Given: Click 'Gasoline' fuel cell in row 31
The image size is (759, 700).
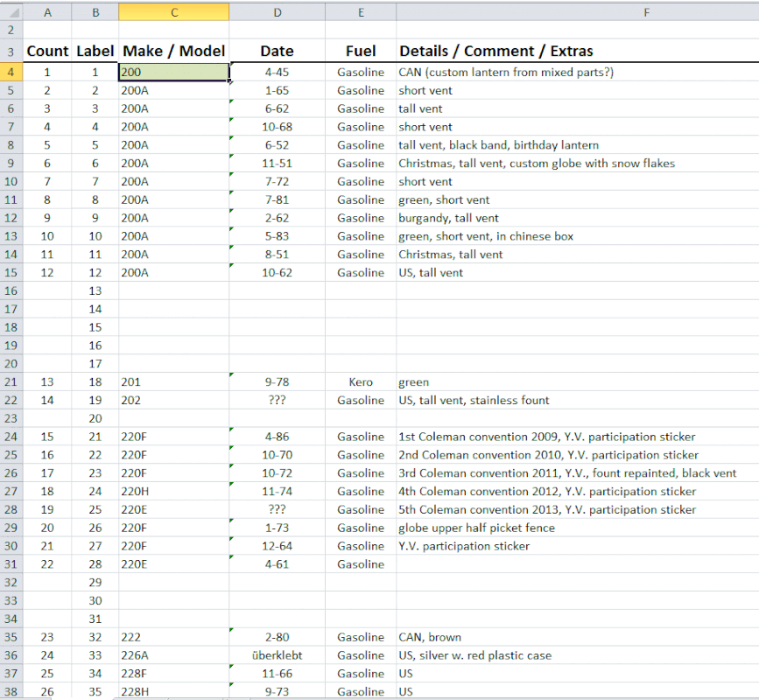Looking at the screenshot, I should tap(361, 564).
